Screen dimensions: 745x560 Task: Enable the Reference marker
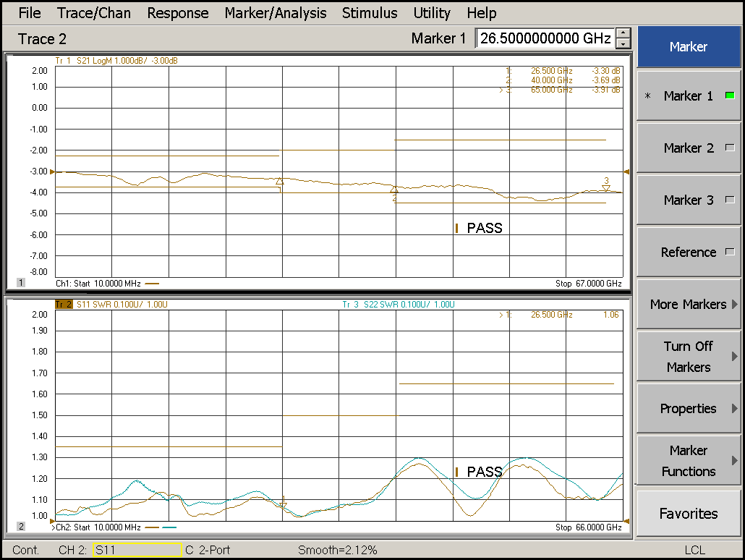(x=688, y=253)
